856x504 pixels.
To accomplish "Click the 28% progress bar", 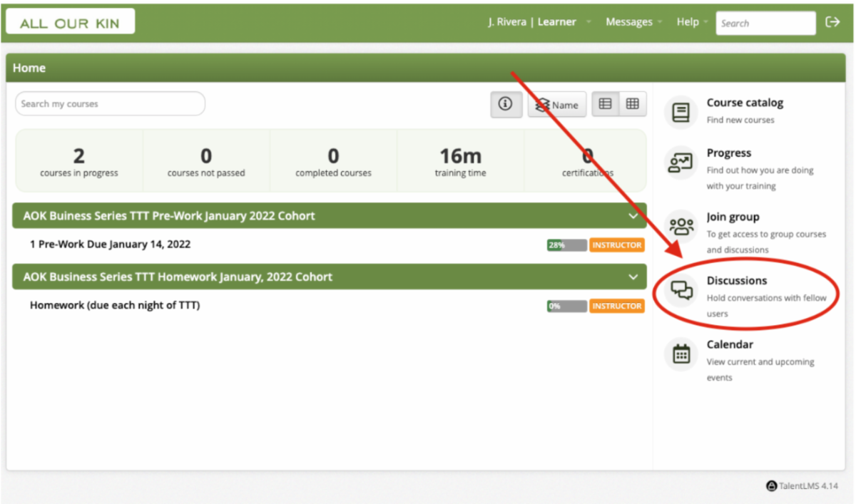I will point(566,245).
